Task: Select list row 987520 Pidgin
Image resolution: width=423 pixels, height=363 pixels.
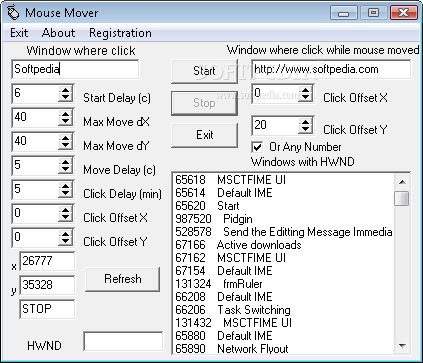Action: (x=283, y=219)
